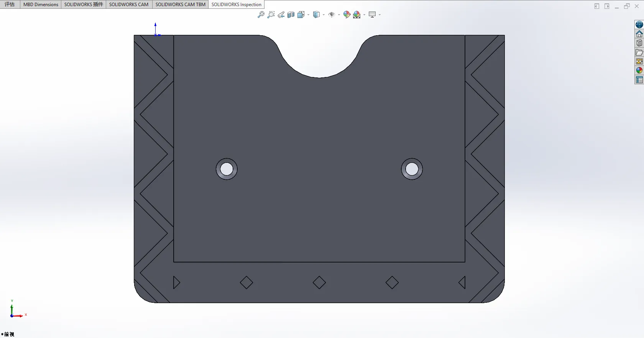The height and width of the screenshot is (338, 644).
Task: Open the Design Library task pane tab
Action: [639, 43]
